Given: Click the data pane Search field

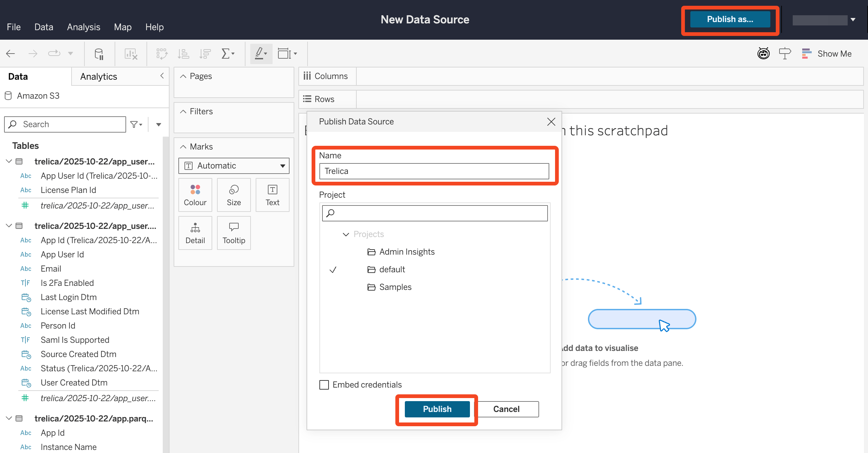Looking at the screenshot, I should (x=65, y=124).
